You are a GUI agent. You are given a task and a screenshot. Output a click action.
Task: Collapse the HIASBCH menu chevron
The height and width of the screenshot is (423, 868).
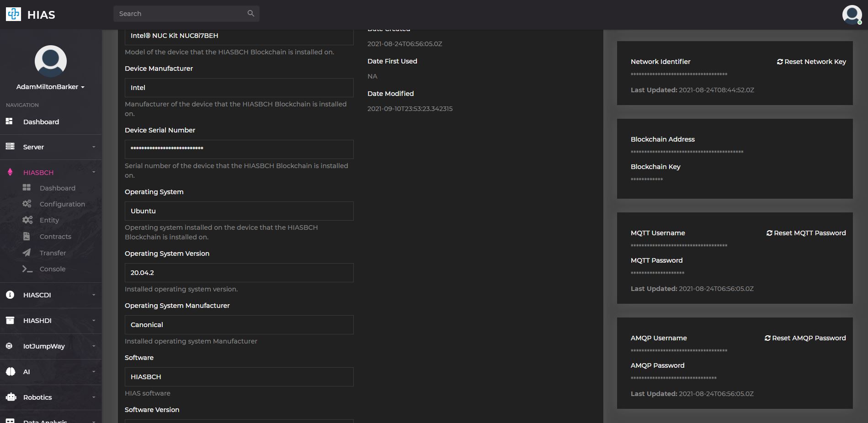click(x=94, y=172)
